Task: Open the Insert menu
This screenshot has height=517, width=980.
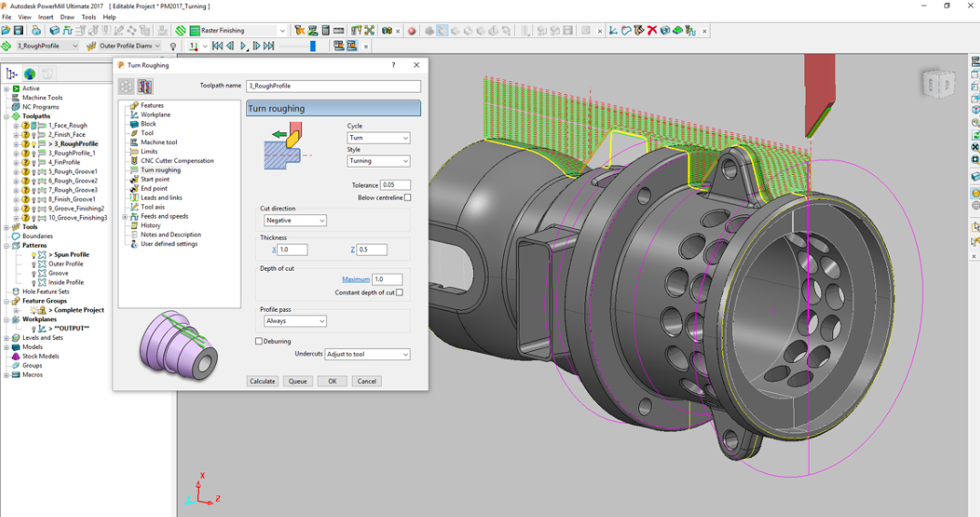Action: coord(46,17)
